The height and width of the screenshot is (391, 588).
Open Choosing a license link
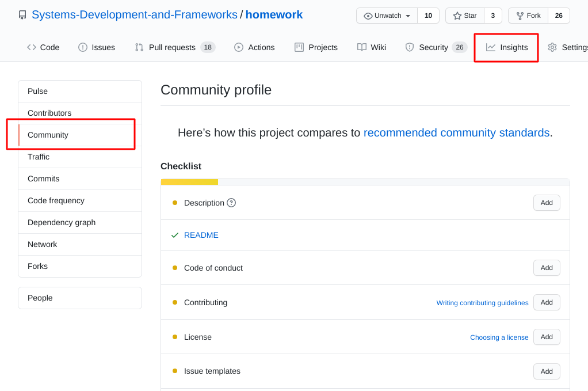coord(499,337)
